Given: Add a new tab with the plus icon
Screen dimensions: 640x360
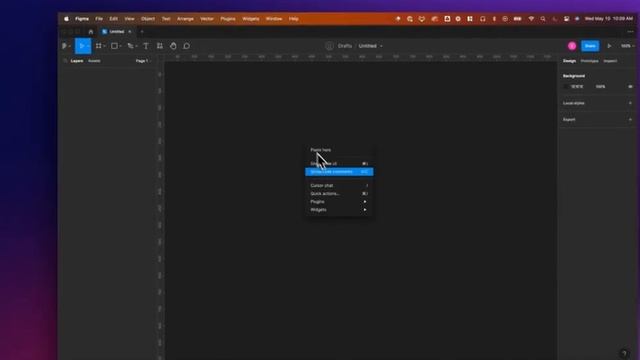Looking at the screenshot, I should click(142, 32).
